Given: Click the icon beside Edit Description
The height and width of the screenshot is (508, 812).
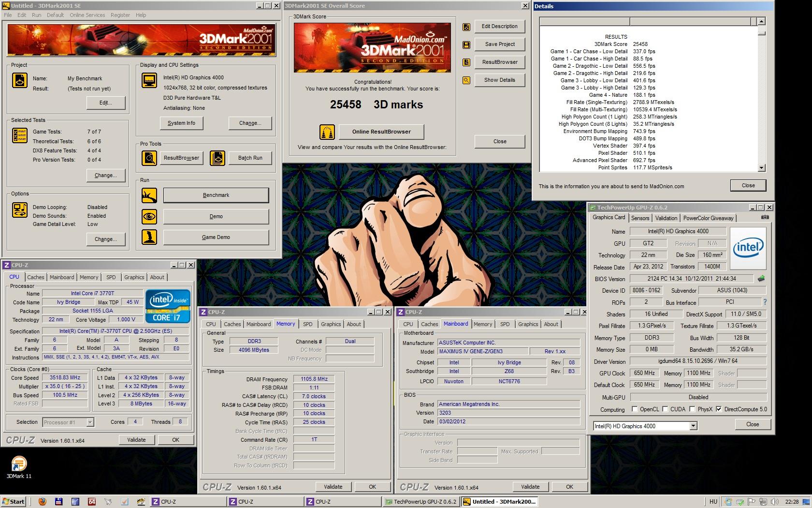Looking at the screenshot, I should (466, 27).
